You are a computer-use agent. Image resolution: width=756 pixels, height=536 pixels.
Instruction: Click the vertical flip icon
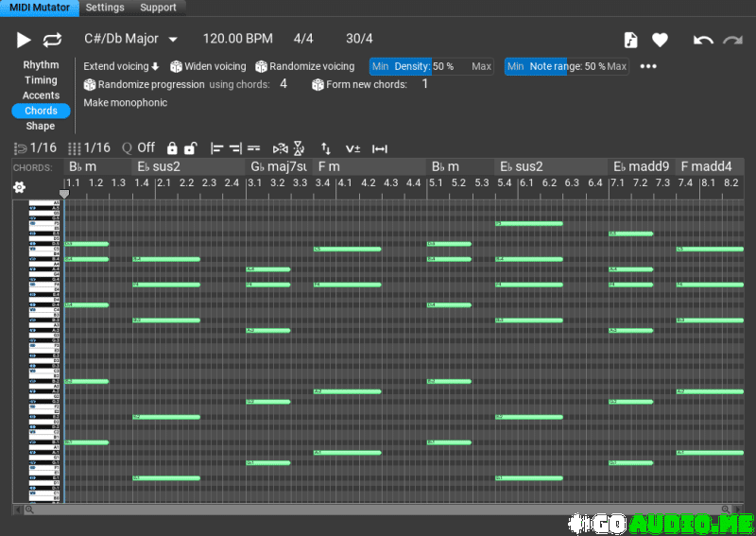click(299, 148)
